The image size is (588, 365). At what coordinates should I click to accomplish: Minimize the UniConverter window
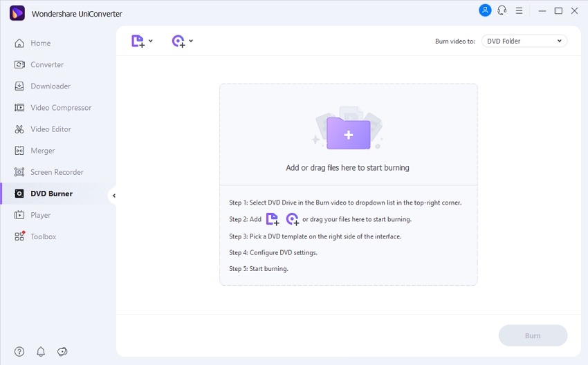[542, 11]
